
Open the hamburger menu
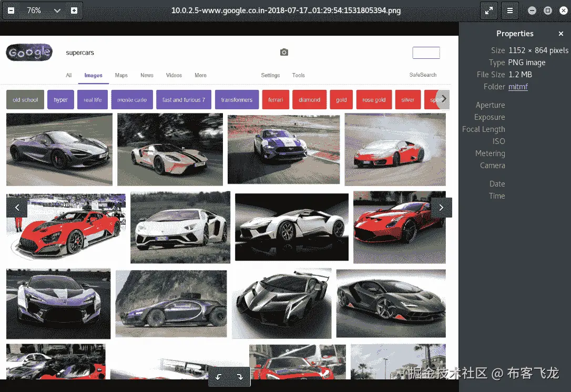[x=510, y=11]
